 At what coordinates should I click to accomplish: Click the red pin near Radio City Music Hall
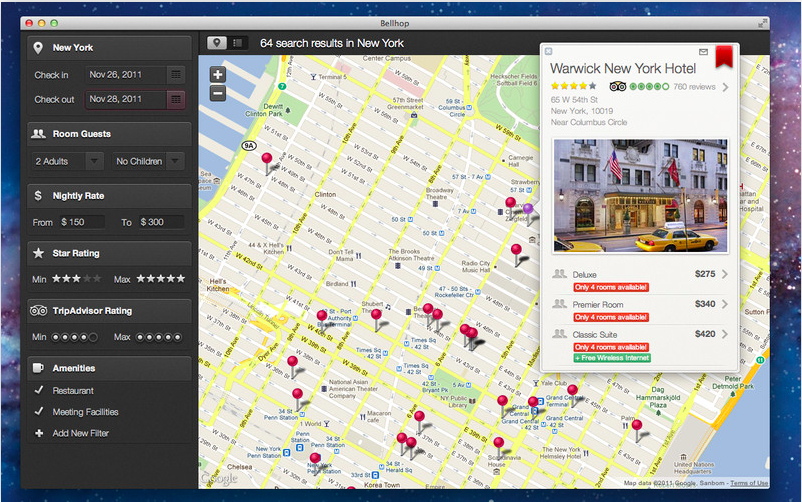click(517, 250)
